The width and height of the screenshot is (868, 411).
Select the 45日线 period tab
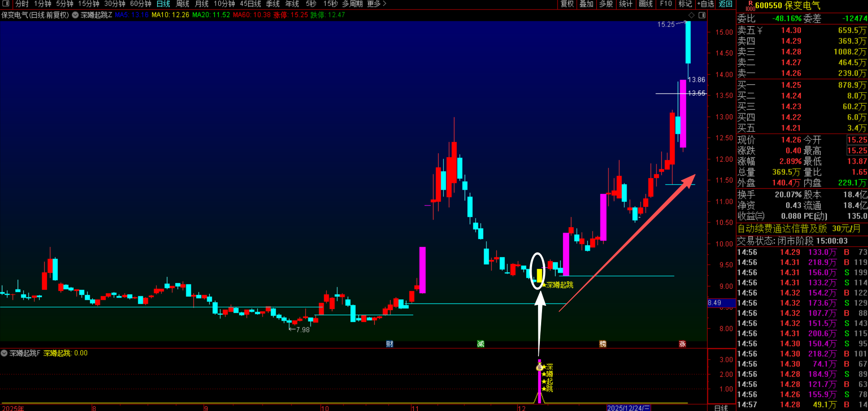point(250,4)
